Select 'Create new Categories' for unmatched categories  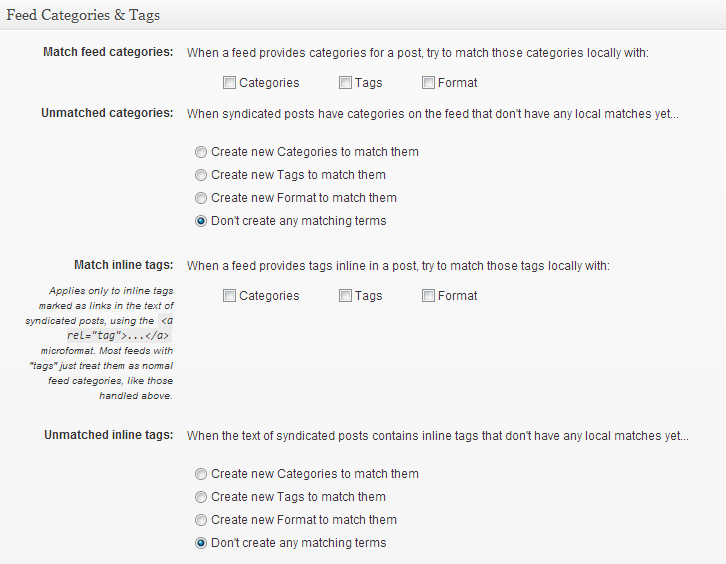click(202, 152)
